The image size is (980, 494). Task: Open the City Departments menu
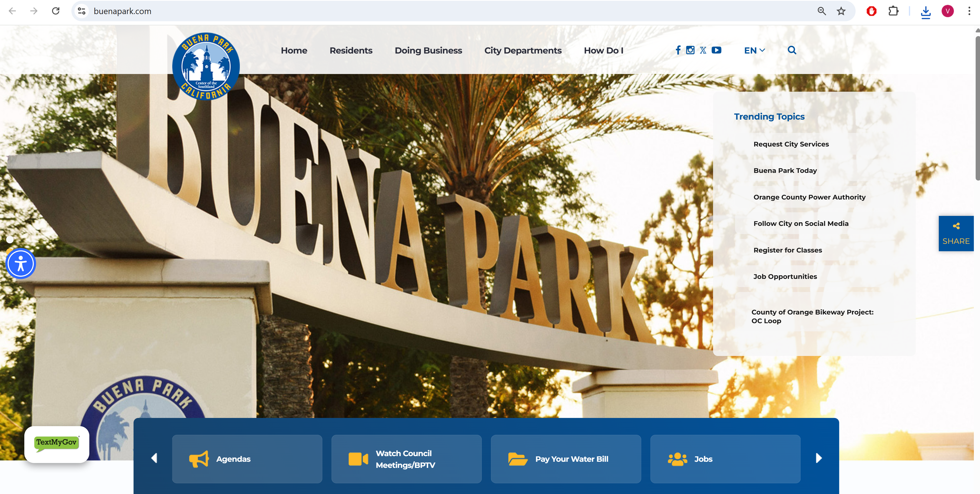[x=523, y=50]
